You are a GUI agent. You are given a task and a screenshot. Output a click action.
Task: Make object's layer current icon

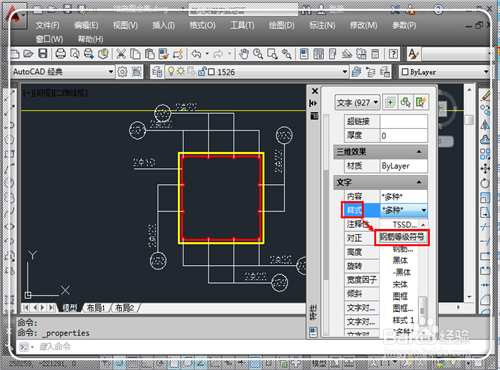point(356,72)
